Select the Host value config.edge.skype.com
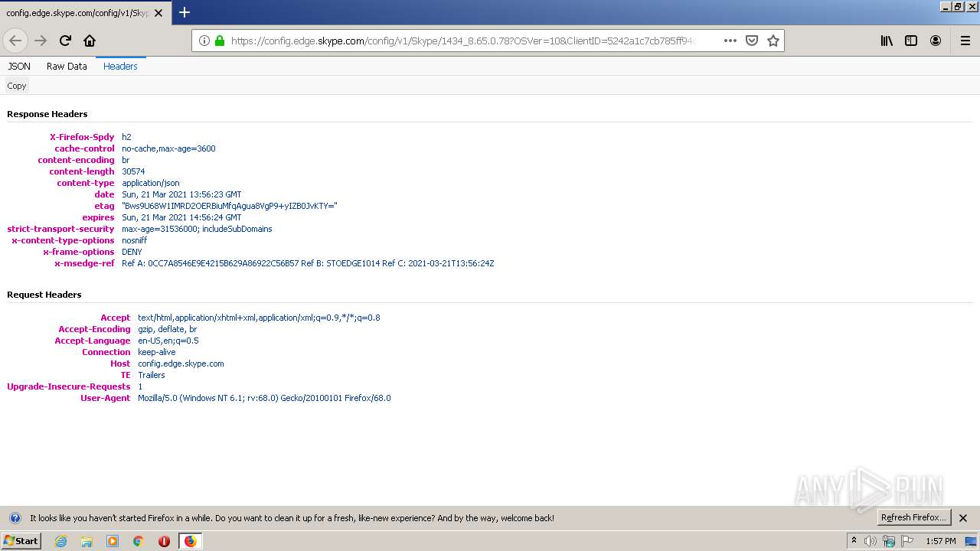Screen dimensions: 980x551 [x=181, y=364]
